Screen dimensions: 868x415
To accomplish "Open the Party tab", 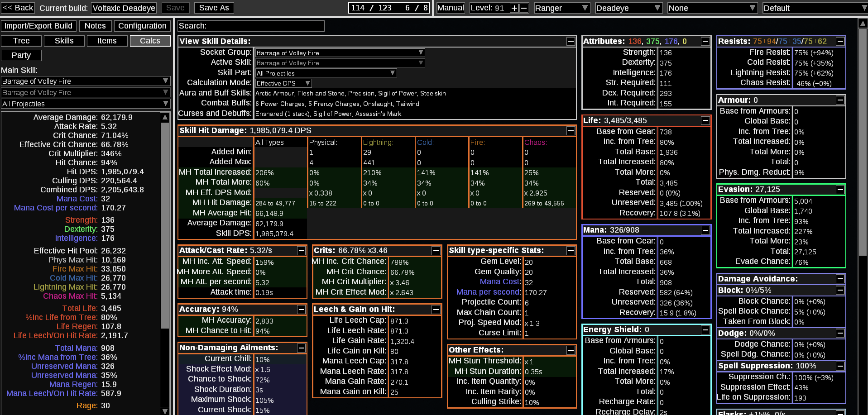I will coord(21,55).
